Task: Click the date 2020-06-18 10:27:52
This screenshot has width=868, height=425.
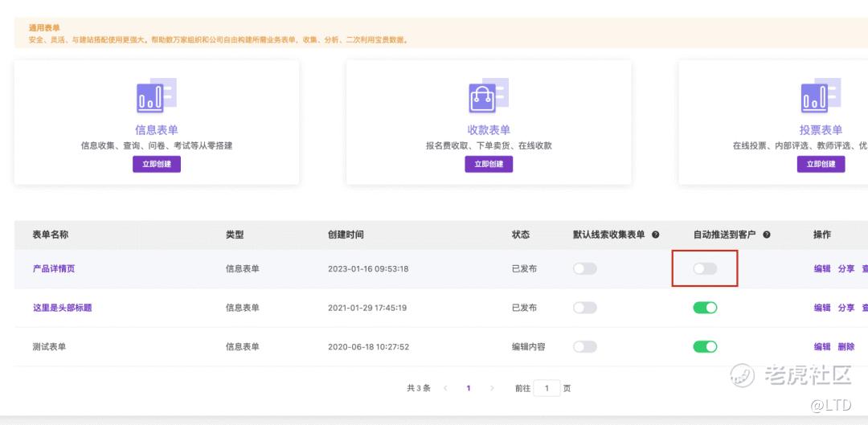Action: click(369, 347)
